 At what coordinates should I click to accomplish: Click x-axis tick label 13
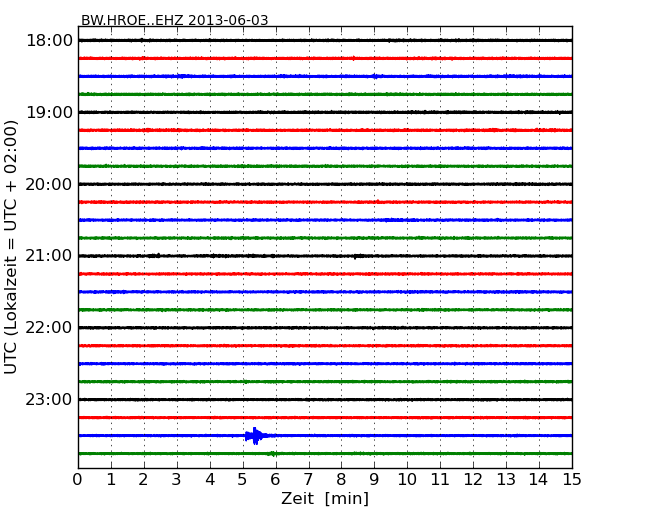506,479
